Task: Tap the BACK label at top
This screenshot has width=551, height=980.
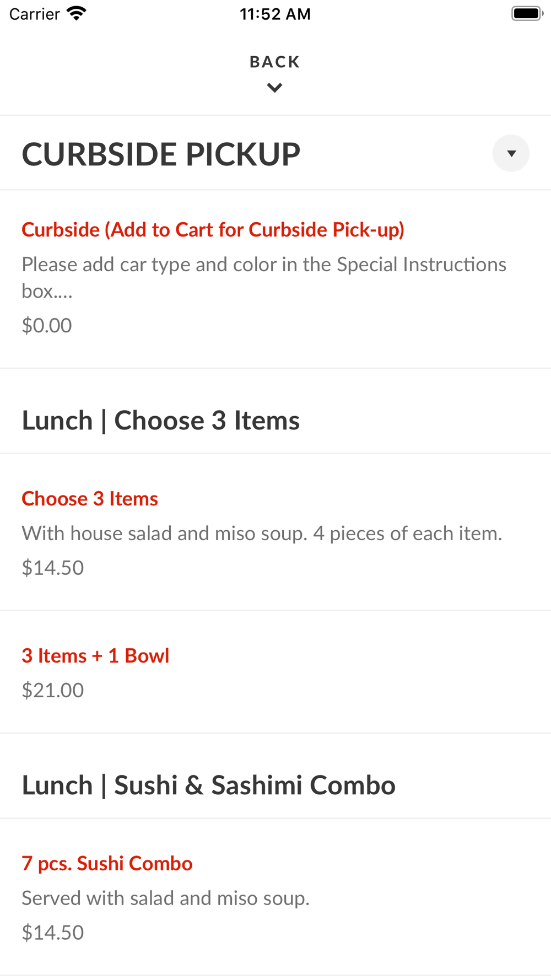Action: click(274, 62)
